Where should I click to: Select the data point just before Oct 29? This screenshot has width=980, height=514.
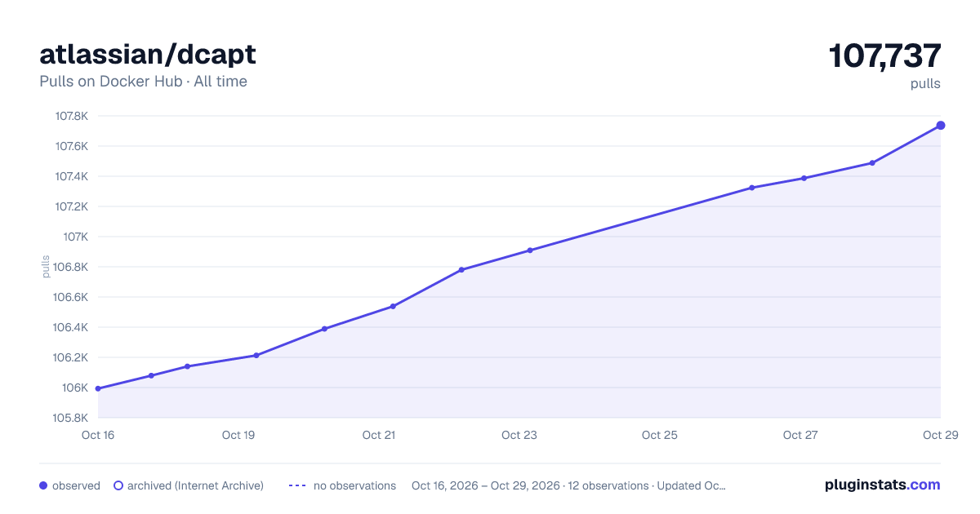pos(872,163)
